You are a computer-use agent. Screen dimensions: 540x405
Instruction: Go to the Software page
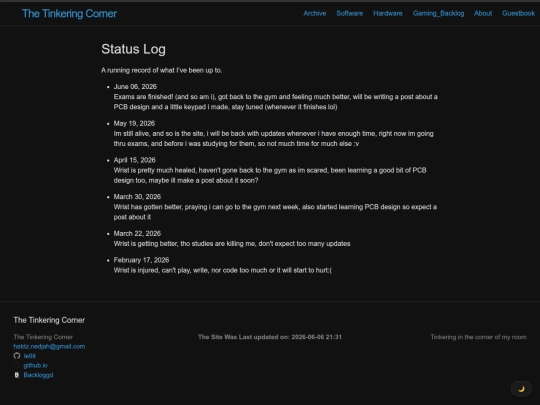point(350,13)
